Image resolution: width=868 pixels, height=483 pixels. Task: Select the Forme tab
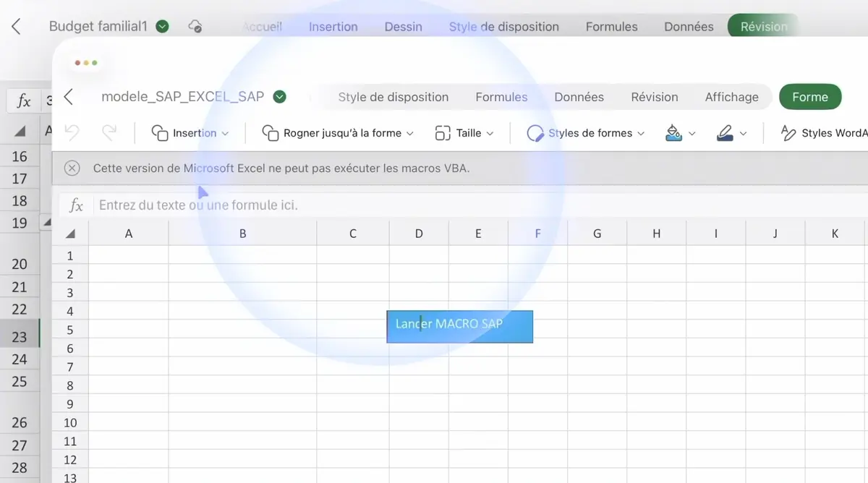coord(809,97)
